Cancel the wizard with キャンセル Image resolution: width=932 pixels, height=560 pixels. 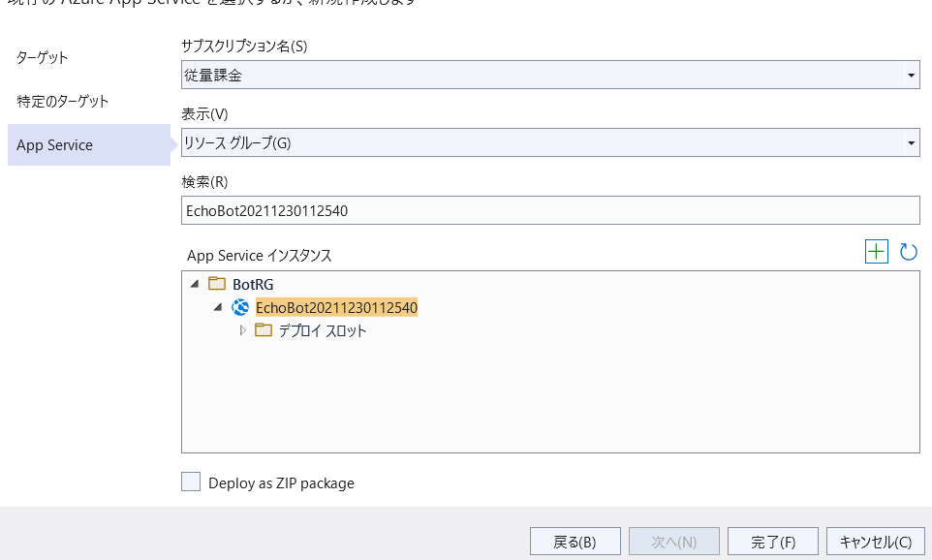tap(875, 541)
